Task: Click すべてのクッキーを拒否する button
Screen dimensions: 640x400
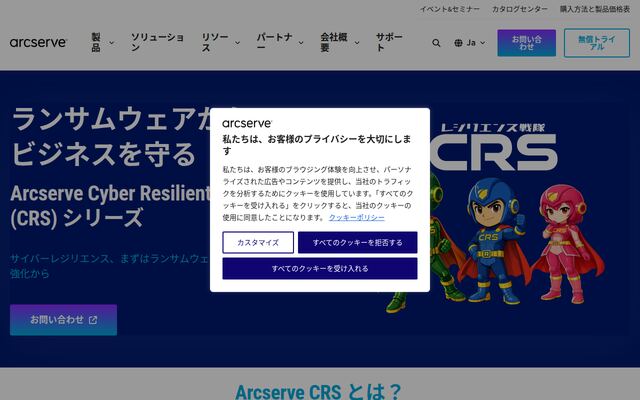Action: 358,242
